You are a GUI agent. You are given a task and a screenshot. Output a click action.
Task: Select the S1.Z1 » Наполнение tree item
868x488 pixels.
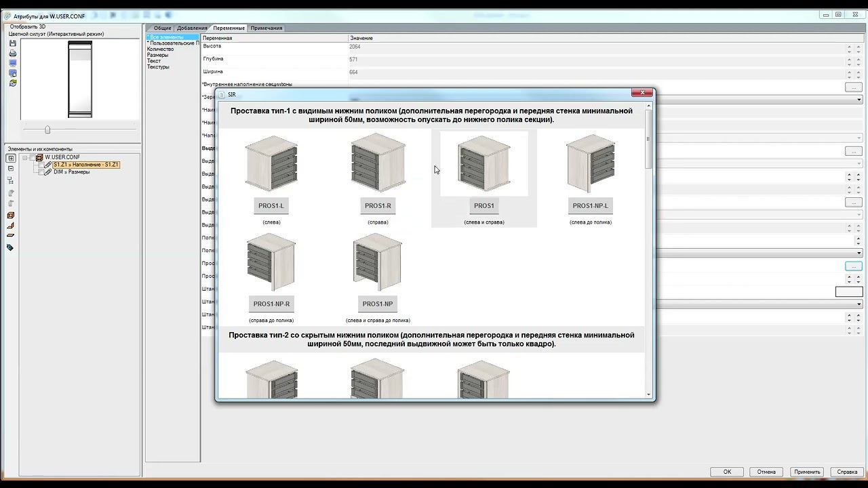[x=86, y=165]
